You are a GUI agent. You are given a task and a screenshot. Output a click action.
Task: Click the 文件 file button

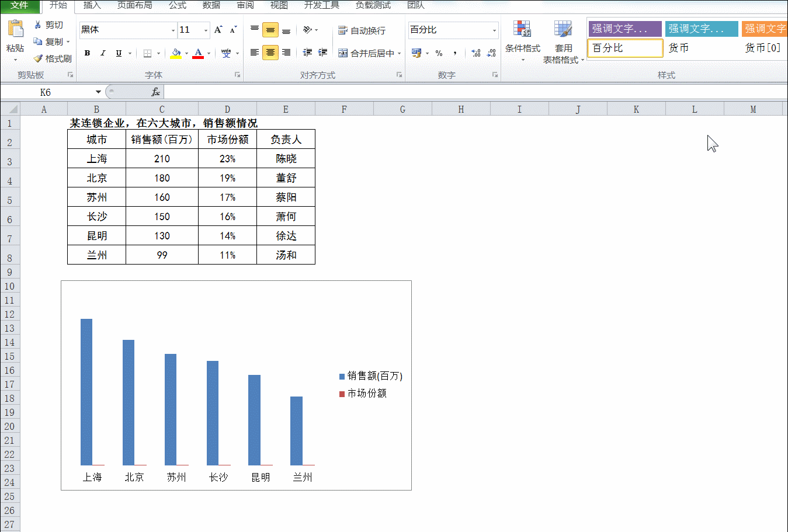point(19,5)
